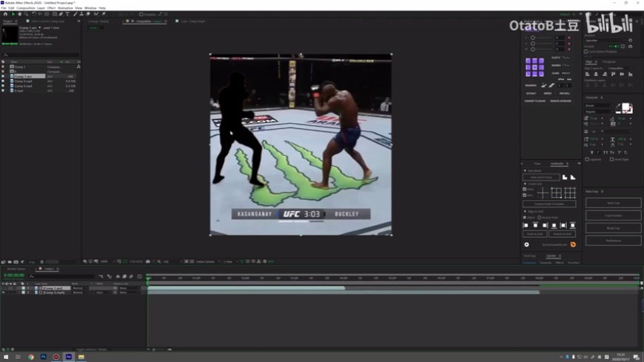Click the Home icon in the toolbar
644x362 pixels.
click(5, 14)
